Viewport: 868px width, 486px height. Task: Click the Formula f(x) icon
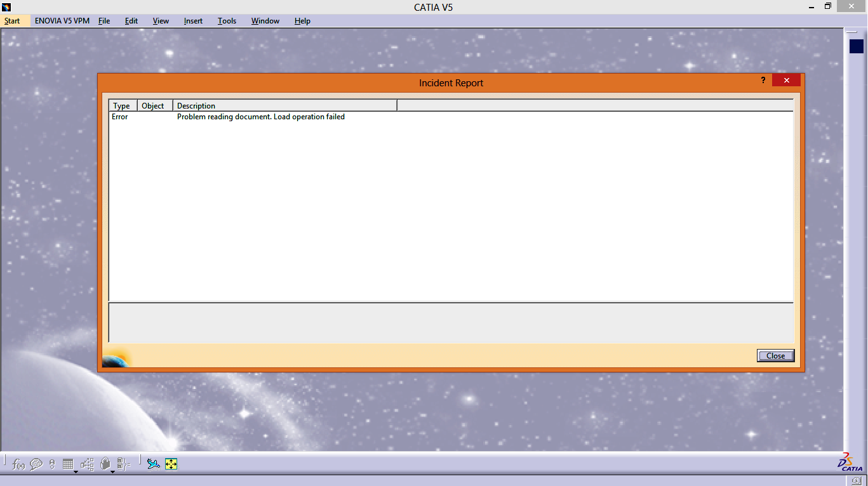click(x=18, y=464)
